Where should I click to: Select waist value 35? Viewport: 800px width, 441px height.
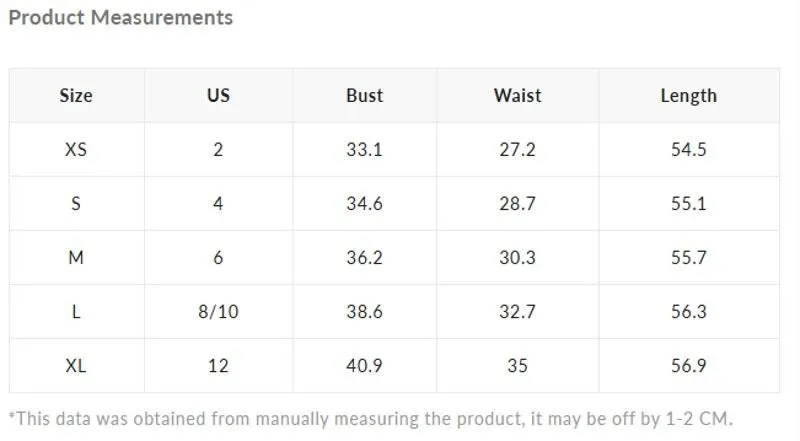517,365
